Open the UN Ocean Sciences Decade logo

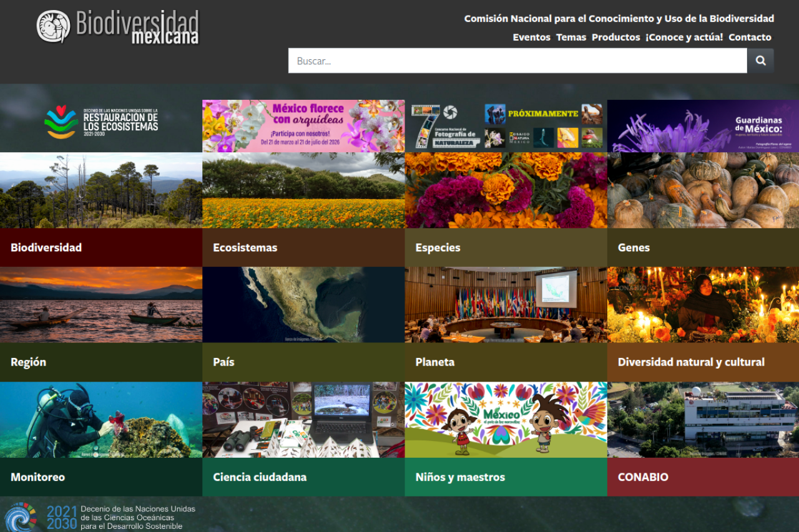pyautogui.click(x=100, y=517)
